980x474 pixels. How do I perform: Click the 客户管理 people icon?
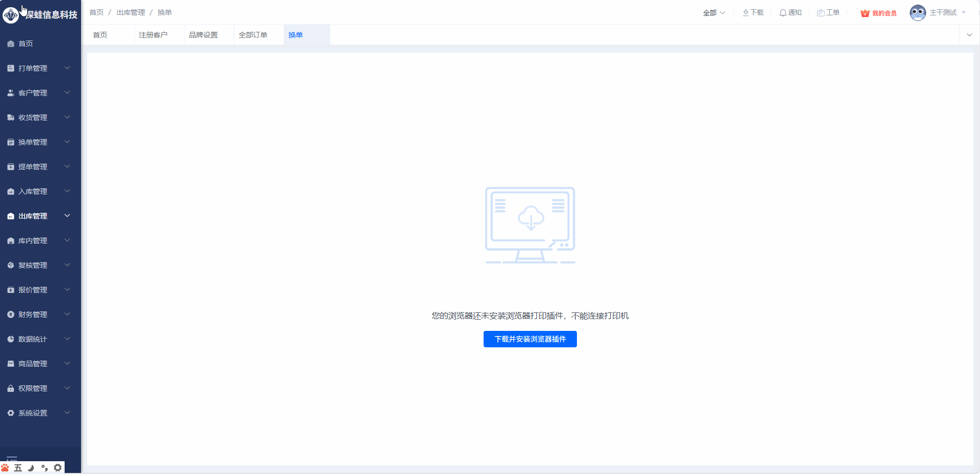(11, 93)
